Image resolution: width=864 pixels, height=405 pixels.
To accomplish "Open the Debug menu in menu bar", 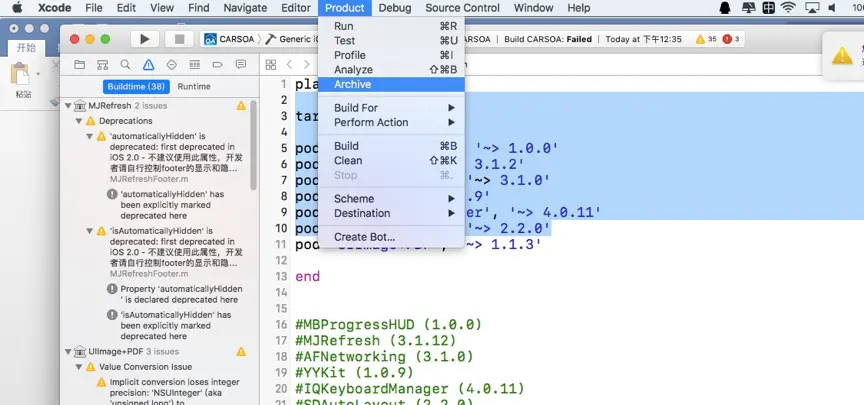I will tap(395, 8).
